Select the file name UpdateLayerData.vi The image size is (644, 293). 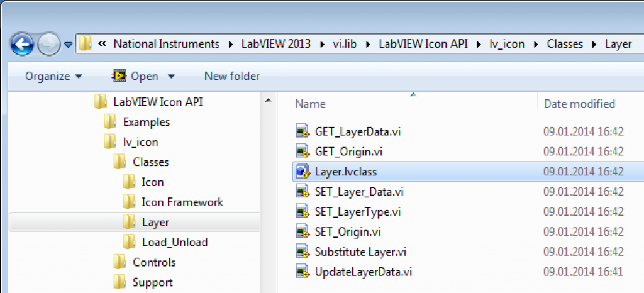363,272
